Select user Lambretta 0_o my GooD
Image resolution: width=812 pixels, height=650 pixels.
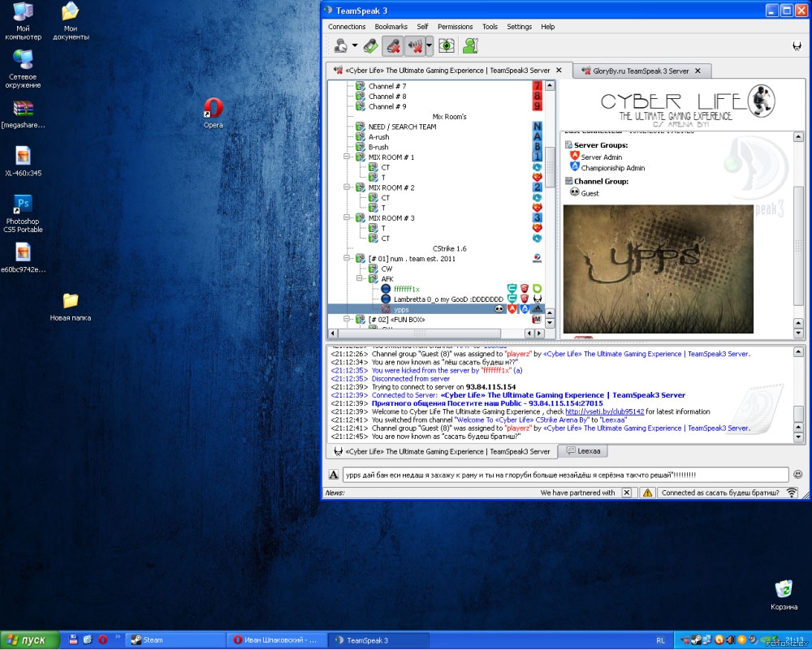coord(448,299)
